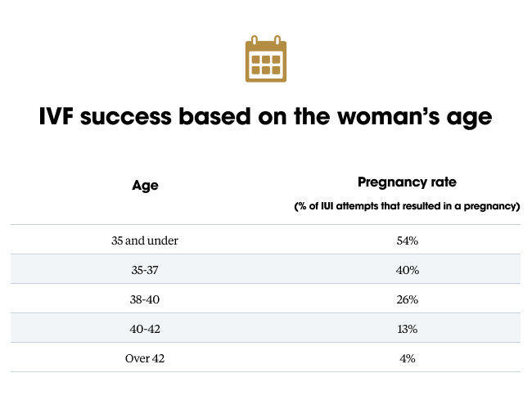Select the Age column header
The image size is (532, 418).
click(145, 186)
